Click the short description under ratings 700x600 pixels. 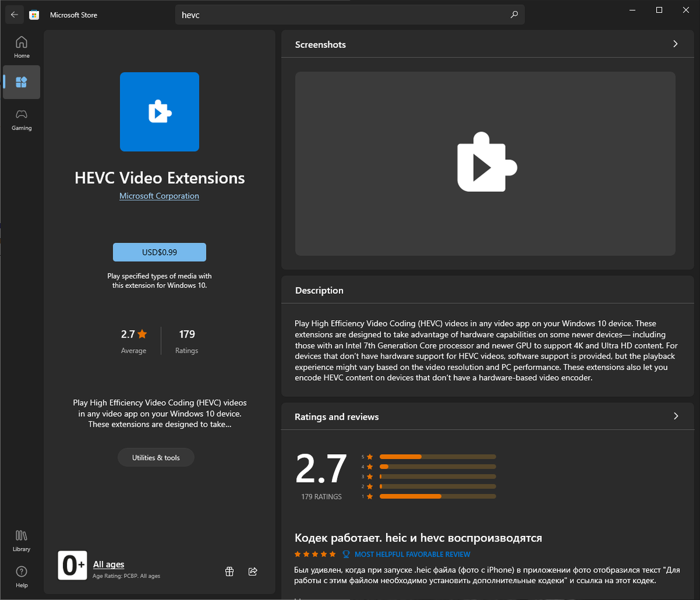160,413
